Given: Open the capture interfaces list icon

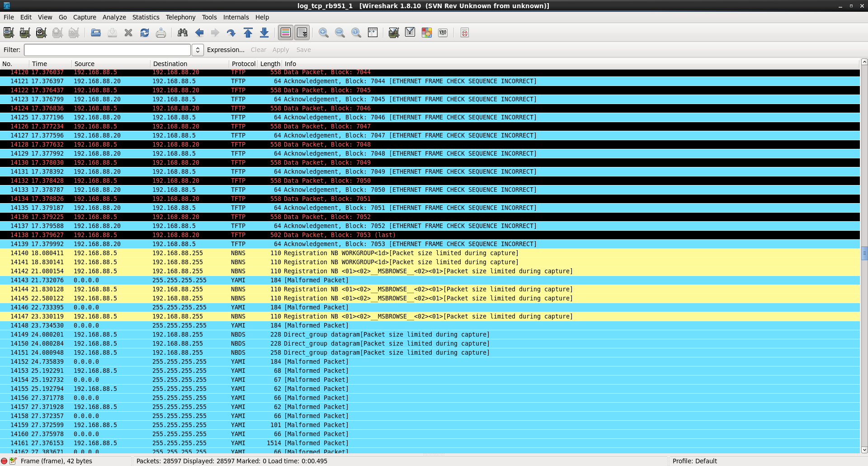Looking at the screenshot, I should [x=9, y=33].
